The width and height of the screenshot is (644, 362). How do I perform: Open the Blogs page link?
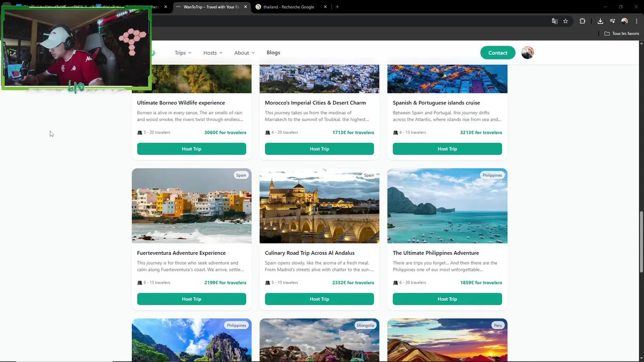tap(273, 53)
